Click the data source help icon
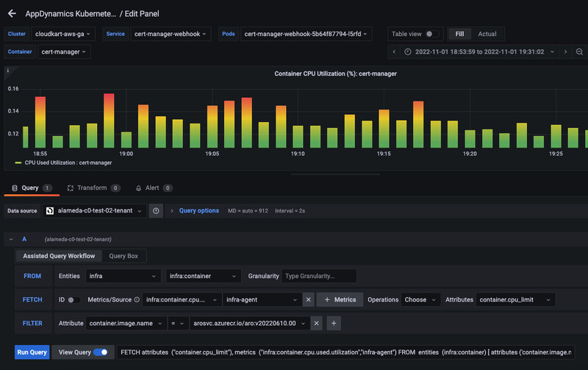The width and height of the screenshot is (588, 370). (157, 210)
